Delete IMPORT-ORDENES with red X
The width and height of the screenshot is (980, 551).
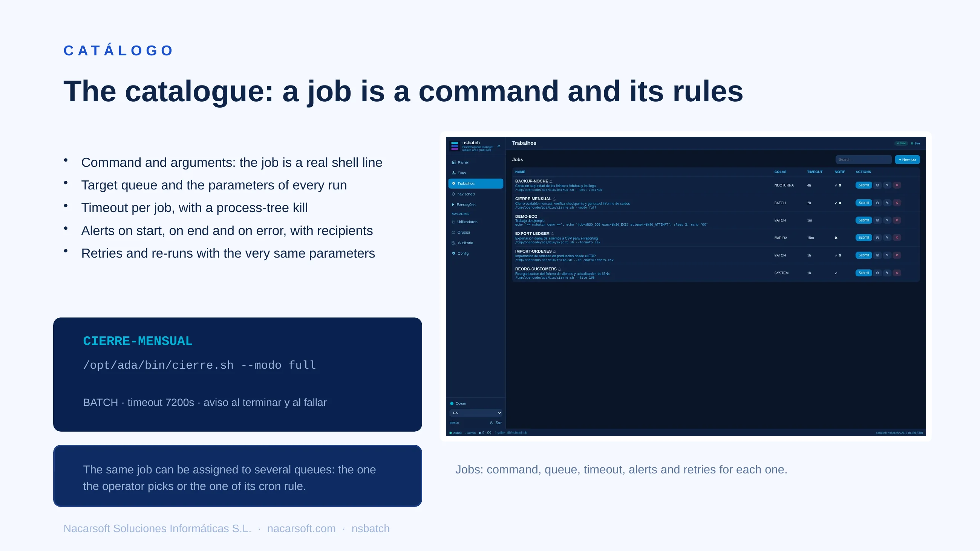(x=897, y=255)
